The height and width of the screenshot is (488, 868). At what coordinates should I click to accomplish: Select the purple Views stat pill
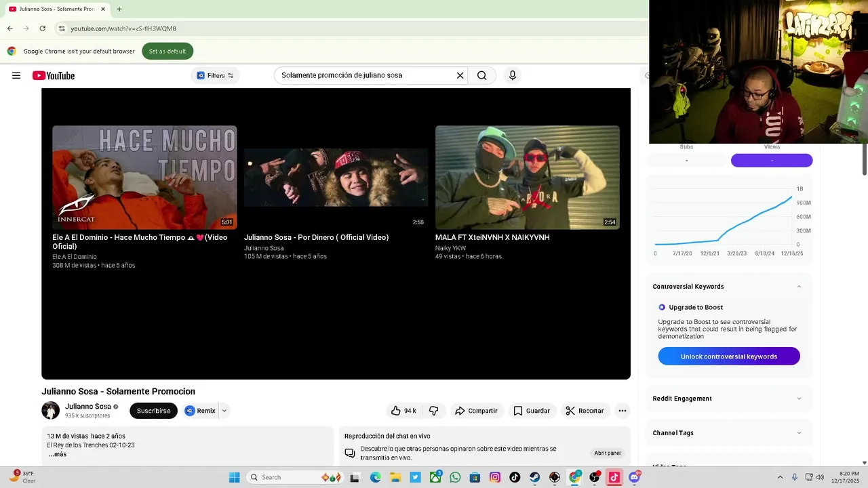(x=772, y=161)
